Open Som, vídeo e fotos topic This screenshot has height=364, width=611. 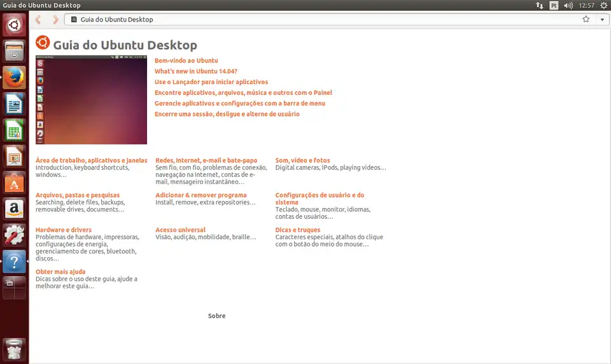[303, 160]
